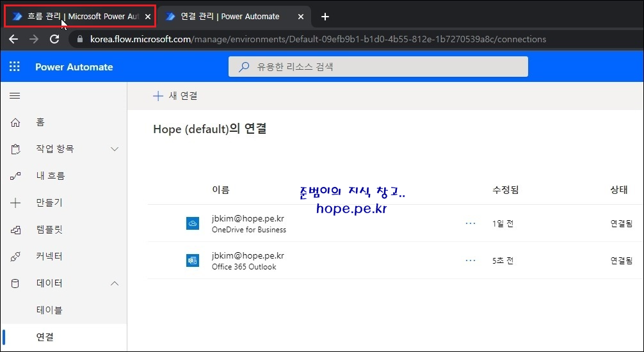Open more options for OneDrive for Business

(x=471, y=223)
